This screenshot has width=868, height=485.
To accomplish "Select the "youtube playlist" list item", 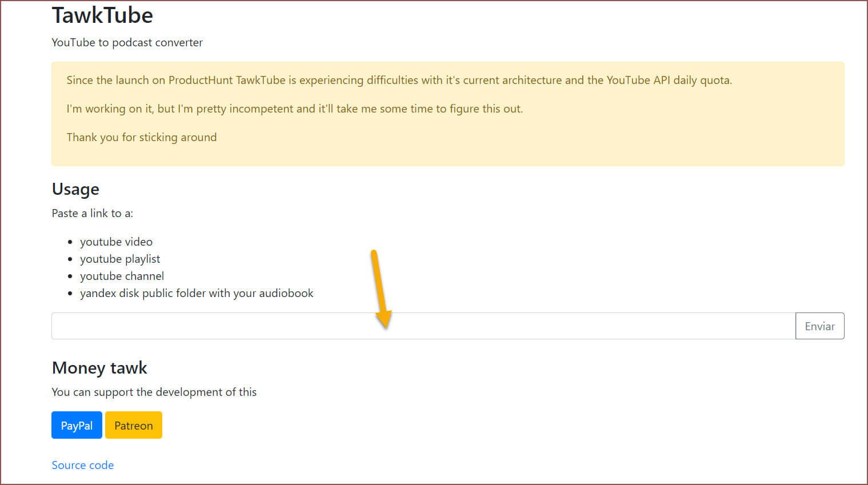I will point(120,259).
